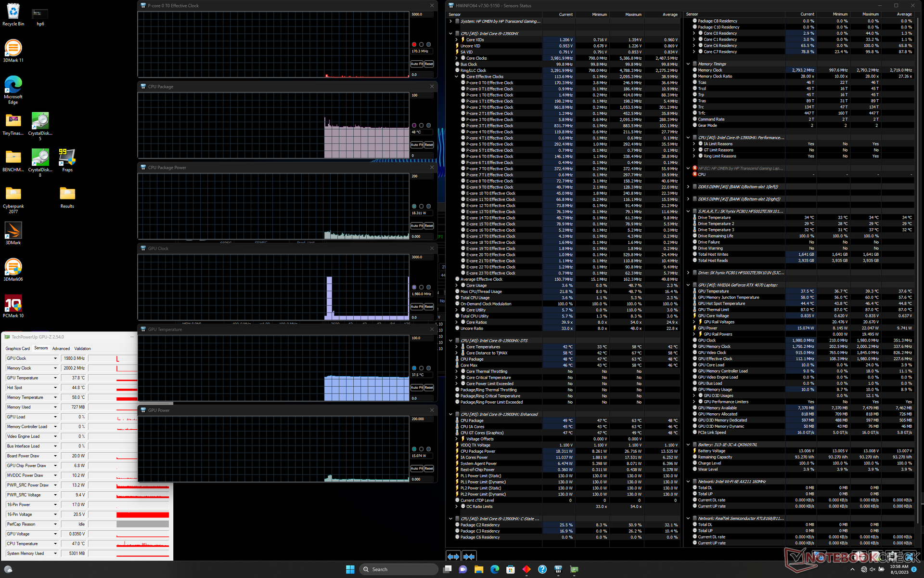The image size is (924, 578).
Task: Open the Advanced tab in GPU-Z
Action: 61,348
